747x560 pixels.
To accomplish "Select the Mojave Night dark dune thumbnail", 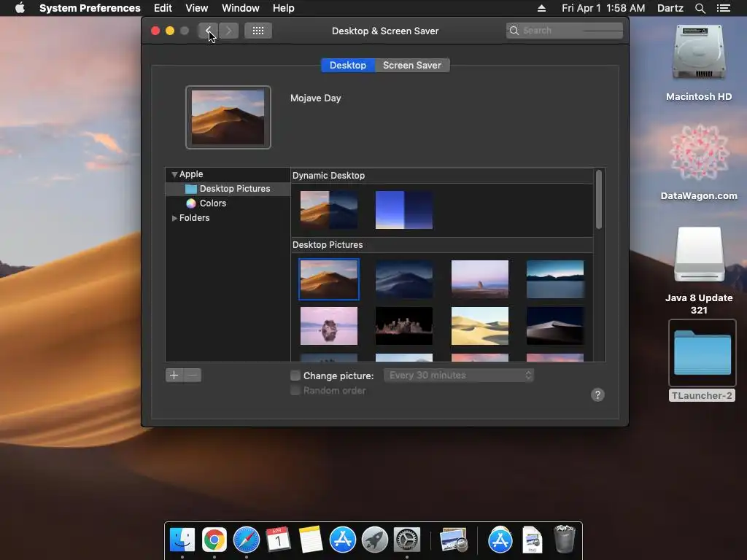I will (x=404, y=279).
